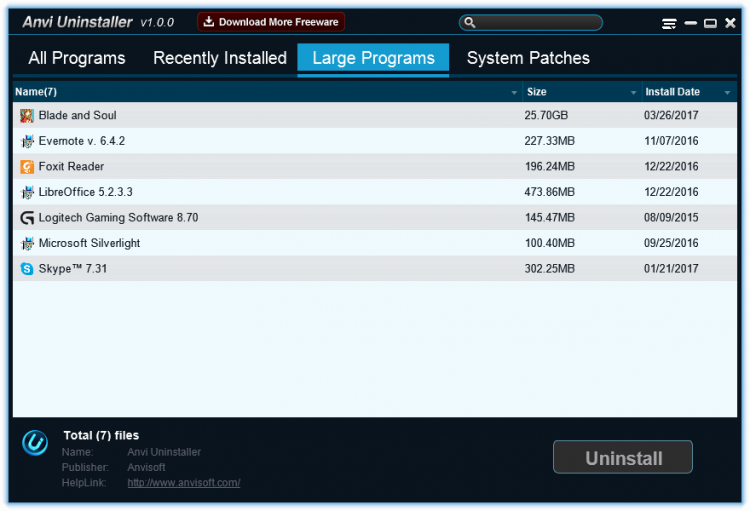This screenshot has width=750, height=511.
Task: Click the magnifier icon in search box
Action: [470, 22]
